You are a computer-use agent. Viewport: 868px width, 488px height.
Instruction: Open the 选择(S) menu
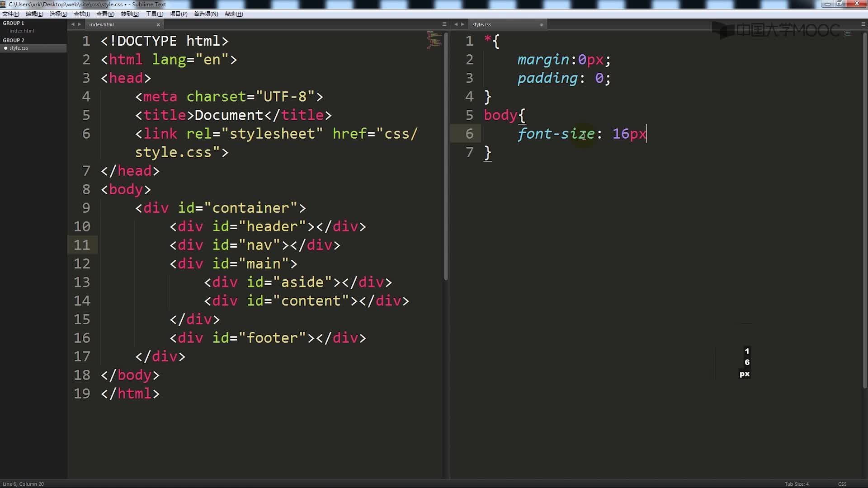click(58, 14)
